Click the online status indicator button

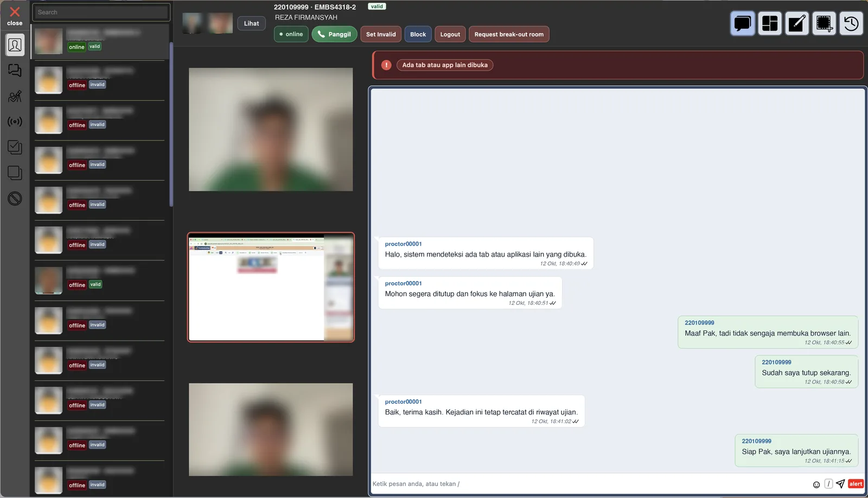click(291, 34)
